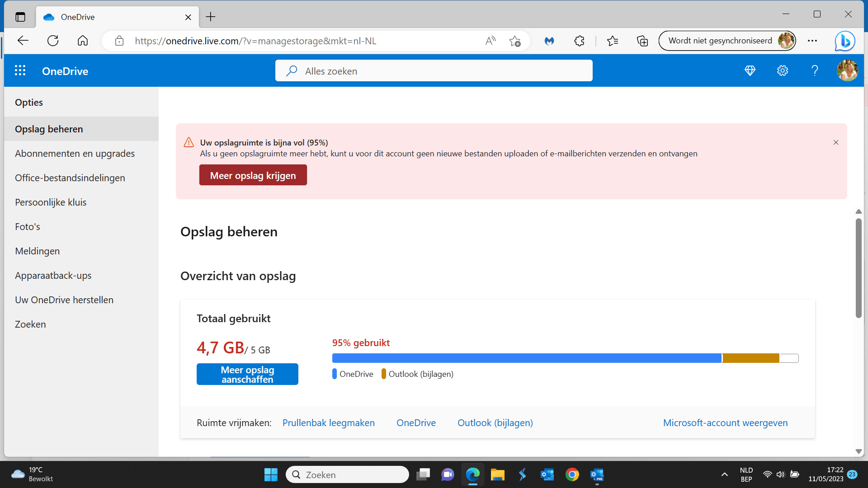Open 'Apparaatback-ups' option

click(81, 275)
